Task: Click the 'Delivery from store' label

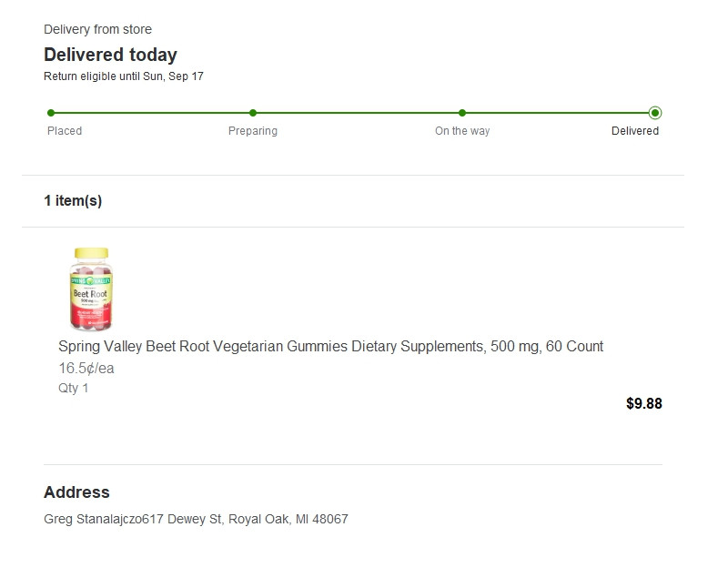Action: 97,30
